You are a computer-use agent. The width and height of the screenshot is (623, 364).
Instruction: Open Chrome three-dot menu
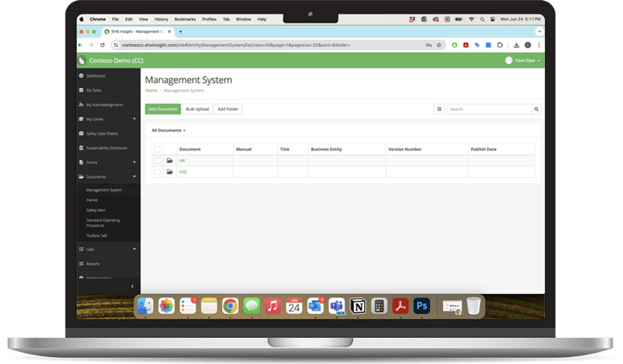click(x=539, y=45)
